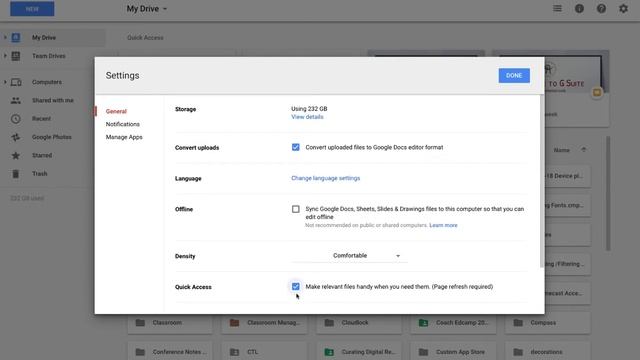Image resolution: width=640 pixels, height=360 pixels.
Task: Open the Manage Apps settings tab
Action: click(124, 137)
